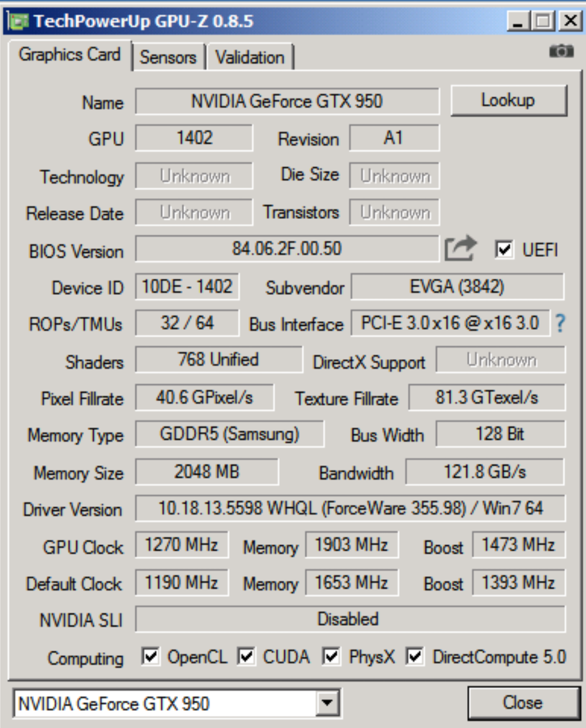Toggle the UEFI checkbox
The height and width of the screenshot is (728, 586).
504,249
